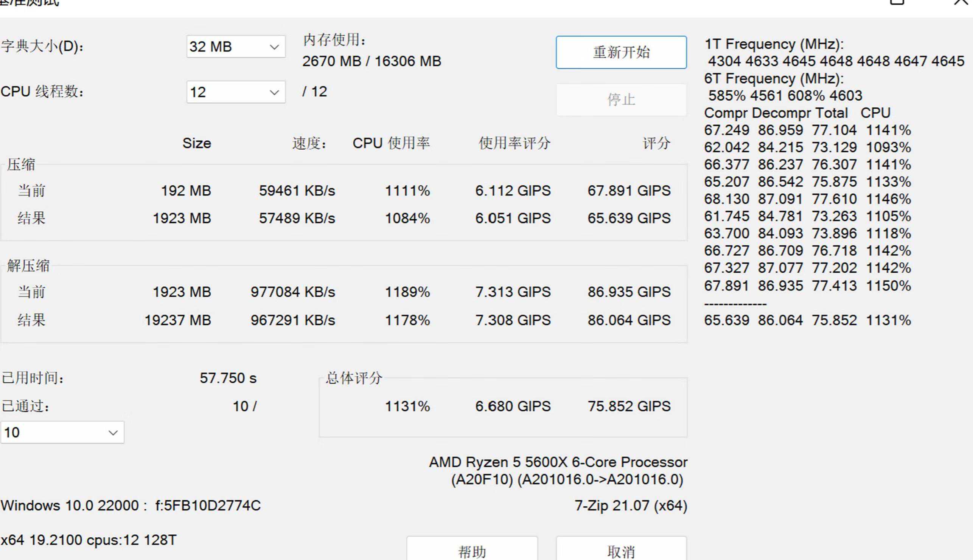
Task: Click the chevron arrow of the 32 MB combo box
Action: (274, 47)
